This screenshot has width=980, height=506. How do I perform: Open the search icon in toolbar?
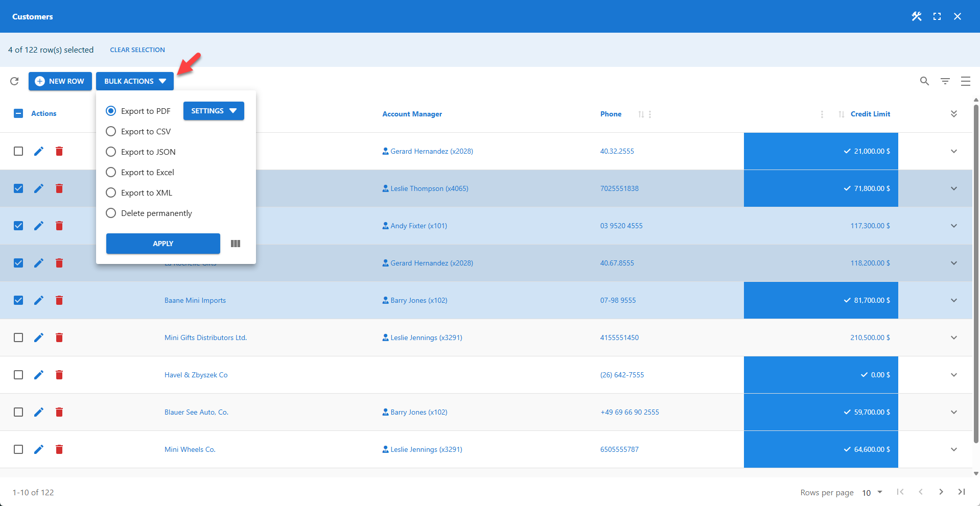[924, 81]
